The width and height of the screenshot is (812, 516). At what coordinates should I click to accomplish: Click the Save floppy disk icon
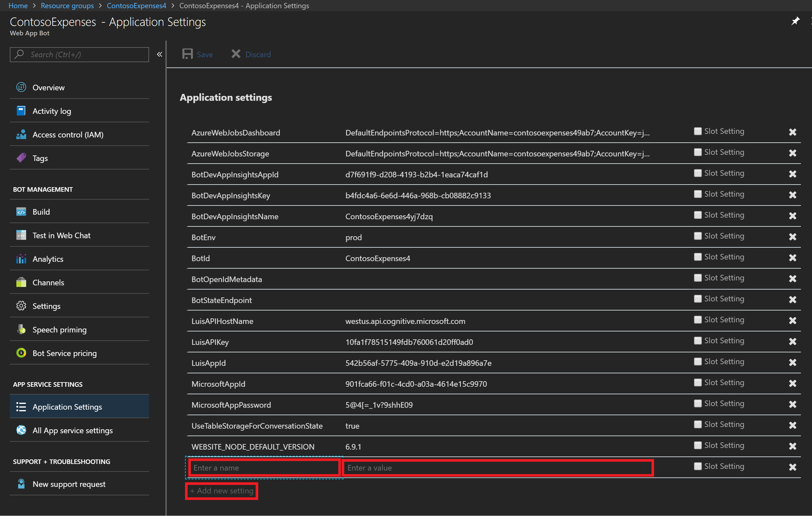click(x=188, y=54)
